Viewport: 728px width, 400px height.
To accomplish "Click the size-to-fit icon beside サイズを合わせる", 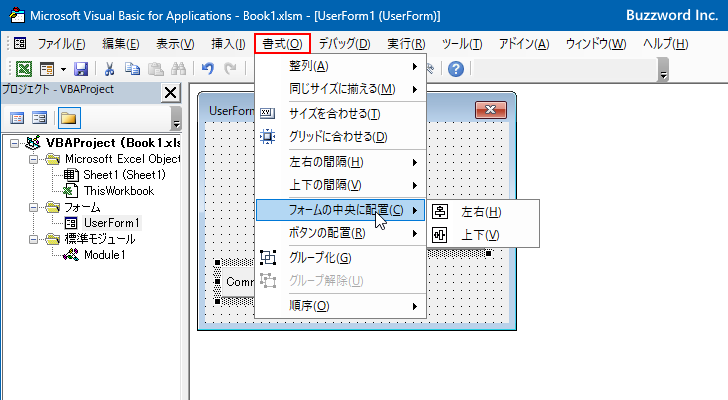I will tap(267, 113).
